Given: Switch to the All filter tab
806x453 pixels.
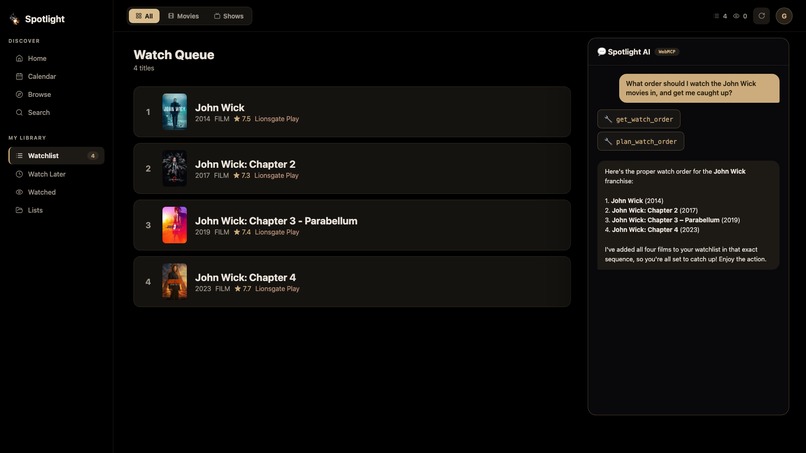Looking at the screenshot, I should coord(144,16).
